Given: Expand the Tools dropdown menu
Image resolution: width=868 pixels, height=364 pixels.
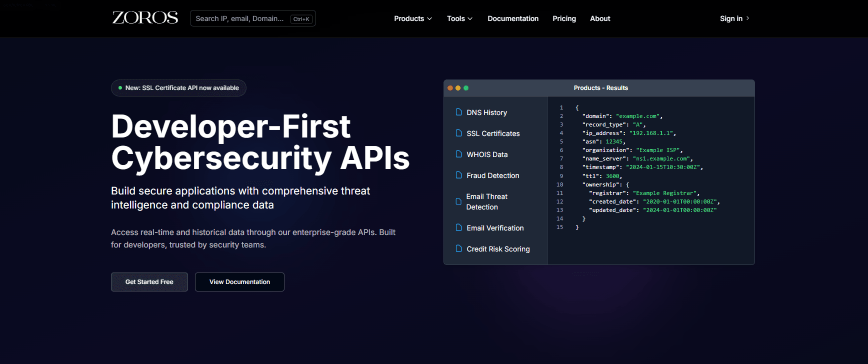Looking at the screenshot, I should tap(459, 18).
